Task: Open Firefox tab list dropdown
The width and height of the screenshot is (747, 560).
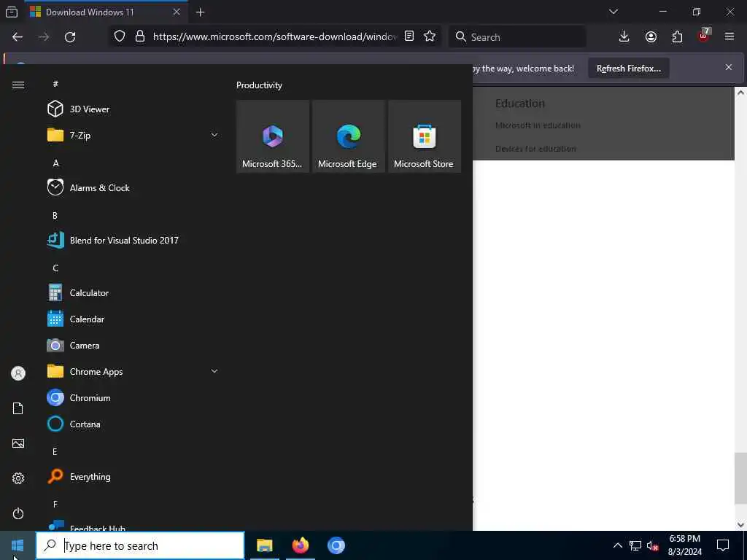Action: pos(614,12)
